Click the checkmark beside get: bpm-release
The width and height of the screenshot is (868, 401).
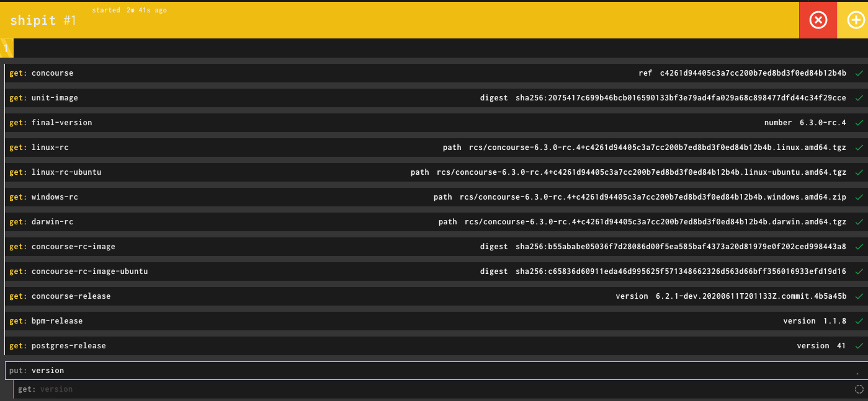click(x=859, y=320)
